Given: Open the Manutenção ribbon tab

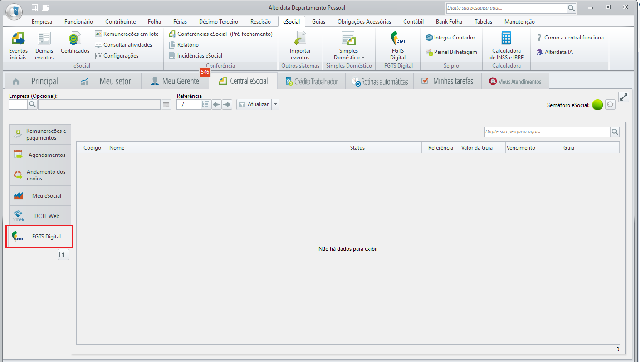Looking at the screenshot, I should pyautogui.click(x=519, y=22).
